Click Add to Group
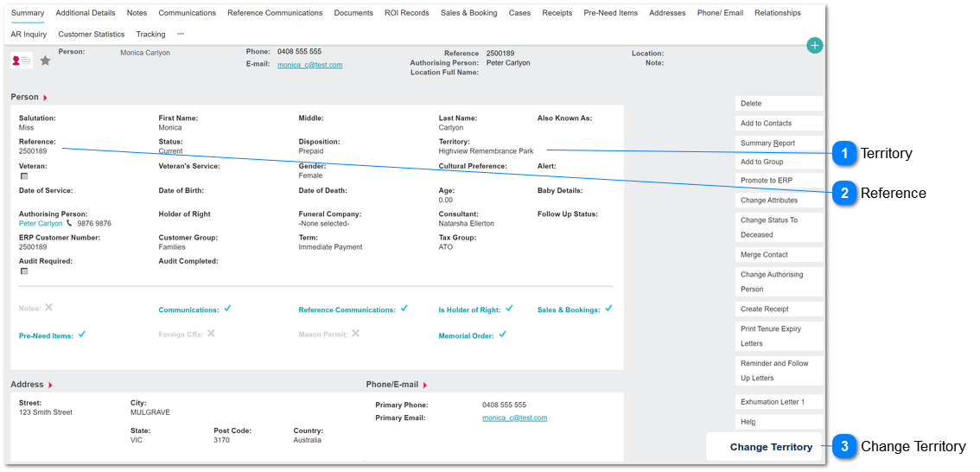 [x=780, y=162]
